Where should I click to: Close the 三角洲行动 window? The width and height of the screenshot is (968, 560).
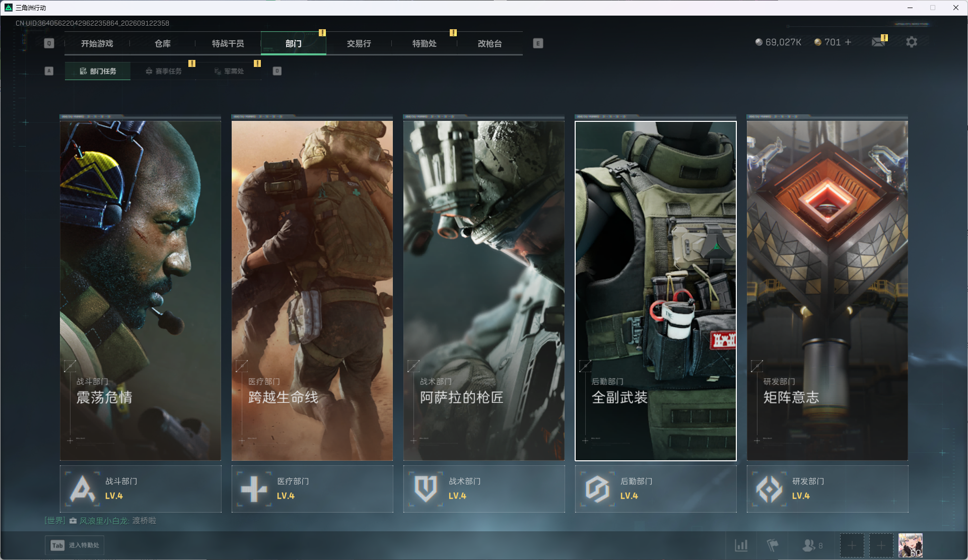(955, 8)
